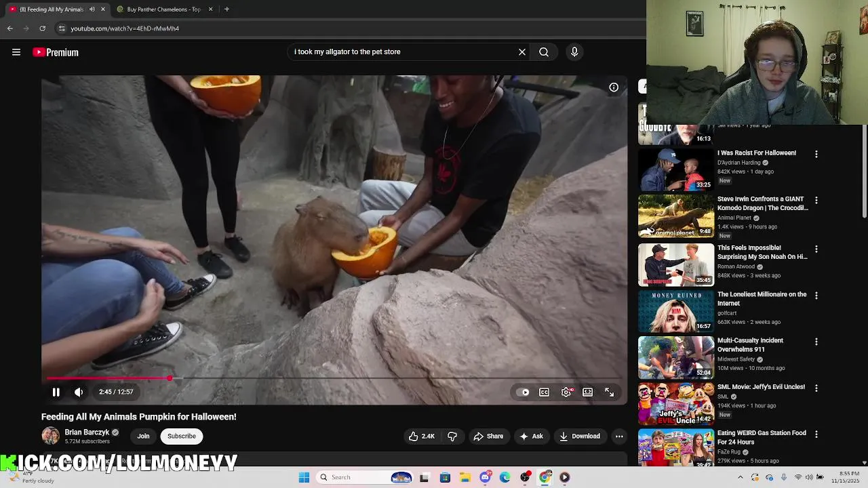The width and height of the screenshot is (868, 488).
Task: Click the Windows taskbar search box
Action: (365, 477)
